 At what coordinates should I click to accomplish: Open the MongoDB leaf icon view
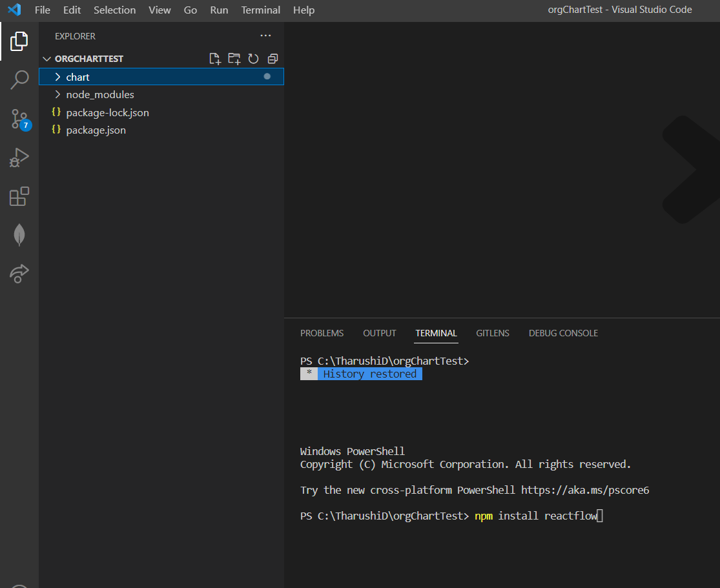19,234
